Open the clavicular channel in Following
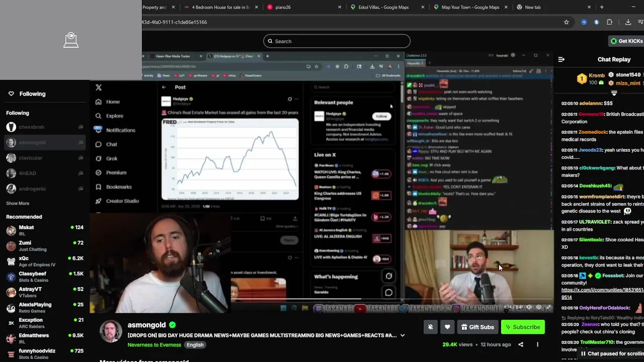 pos(44,158)
